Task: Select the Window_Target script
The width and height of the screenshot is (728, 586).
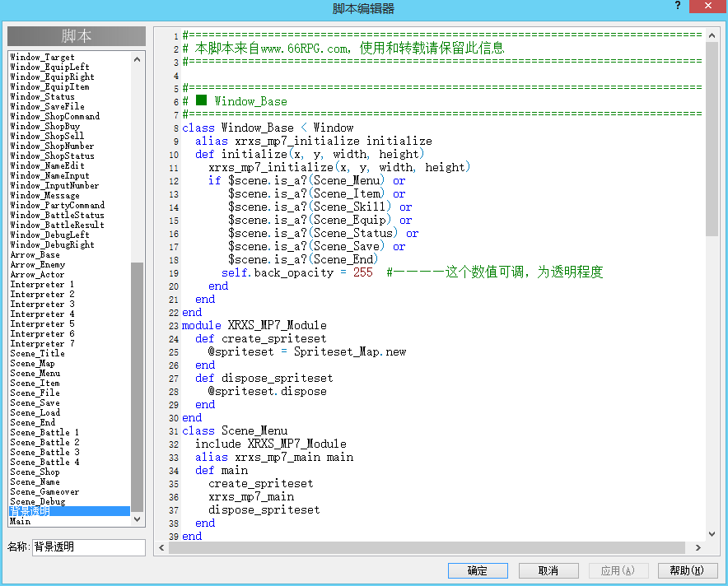Action: coord(42,57)
